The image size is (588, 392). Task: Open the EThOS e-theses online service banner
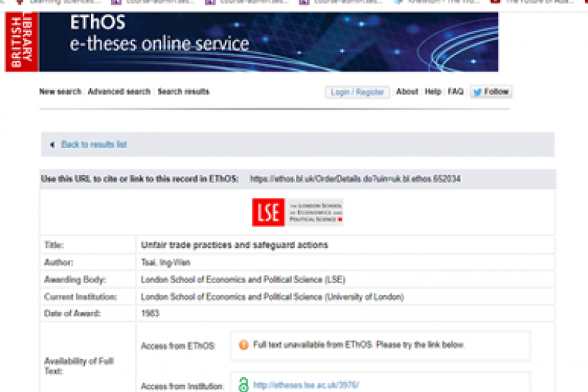click(269, 42)
